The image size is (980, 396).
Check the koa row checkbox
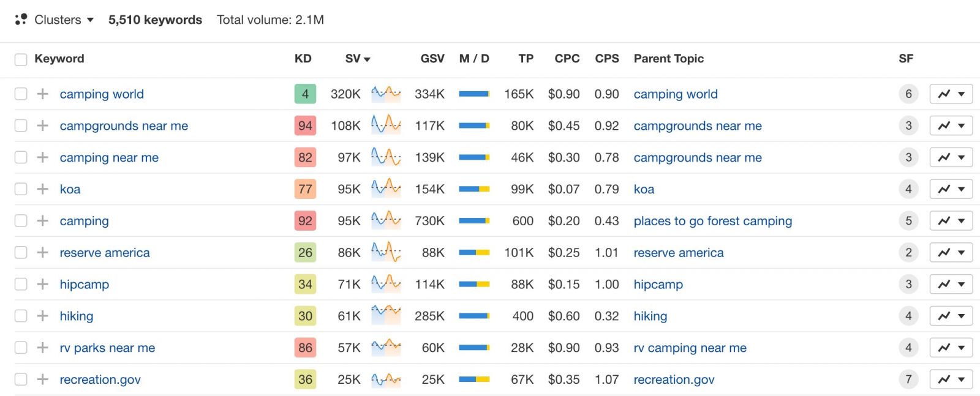21,189
